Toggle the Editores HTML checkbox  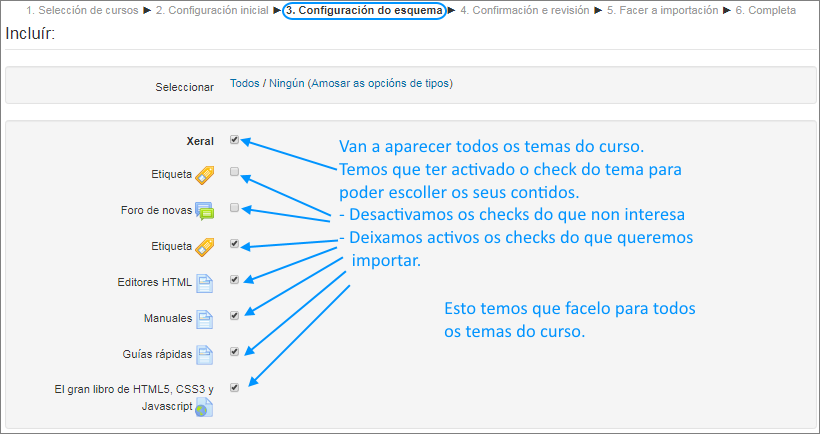click(234, 280)
